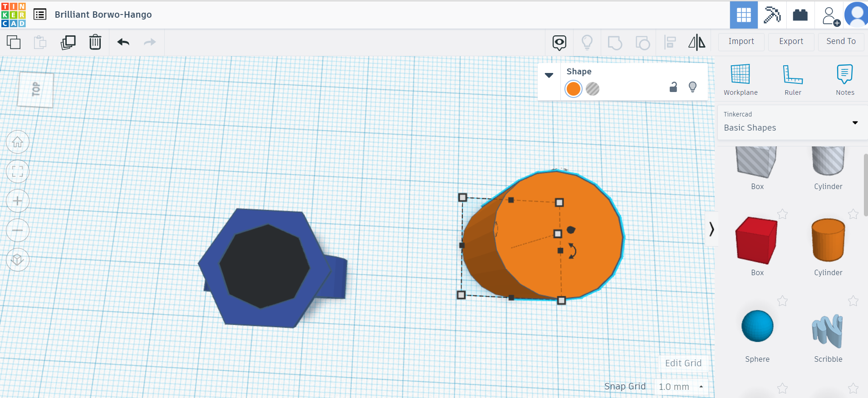
Task: Zoom out with minus button
Action: pyautogui.click(x=18, y=230)
